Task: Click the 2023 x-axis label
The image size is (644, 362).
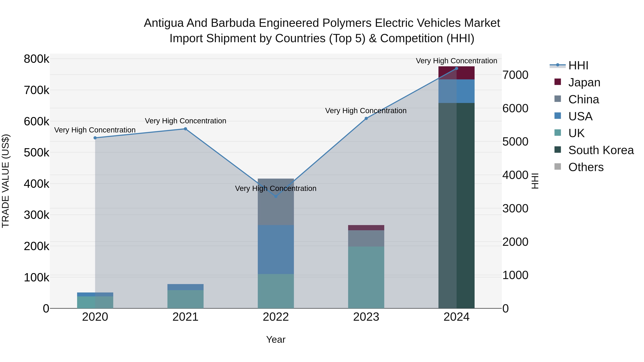Action: point(366,317)
